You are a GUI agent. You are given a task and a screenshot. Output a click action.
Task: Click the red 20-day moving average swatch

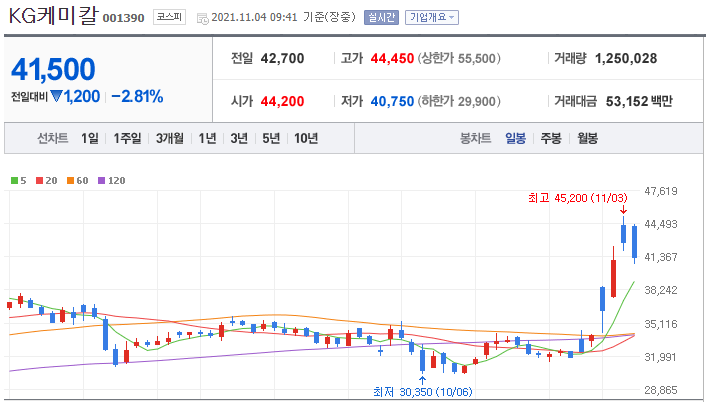point(39,181)
